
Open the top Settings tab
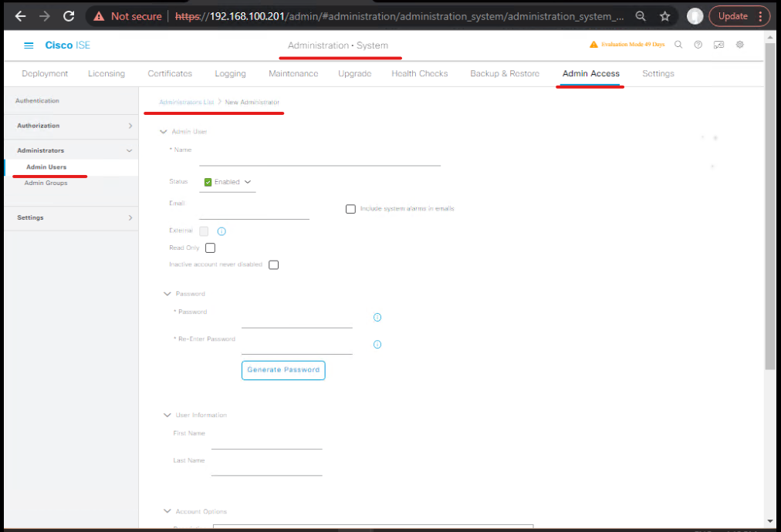[x=658, y=74]
